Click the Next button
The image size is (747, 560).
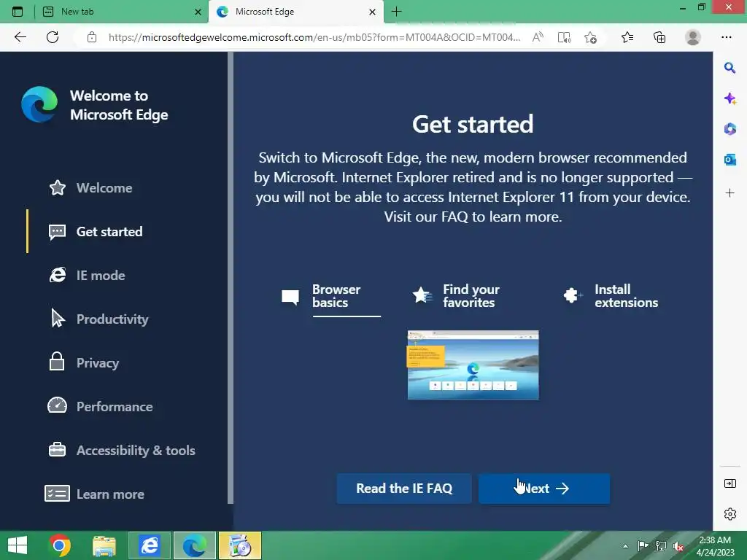click(x=544, y=489)
